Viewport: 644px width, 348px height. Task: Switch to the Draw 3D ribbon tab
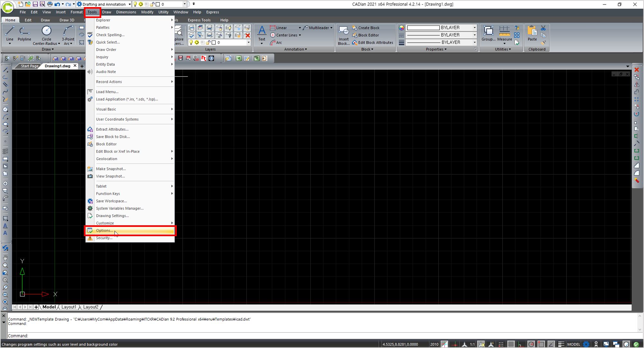[x=67, y=20]
